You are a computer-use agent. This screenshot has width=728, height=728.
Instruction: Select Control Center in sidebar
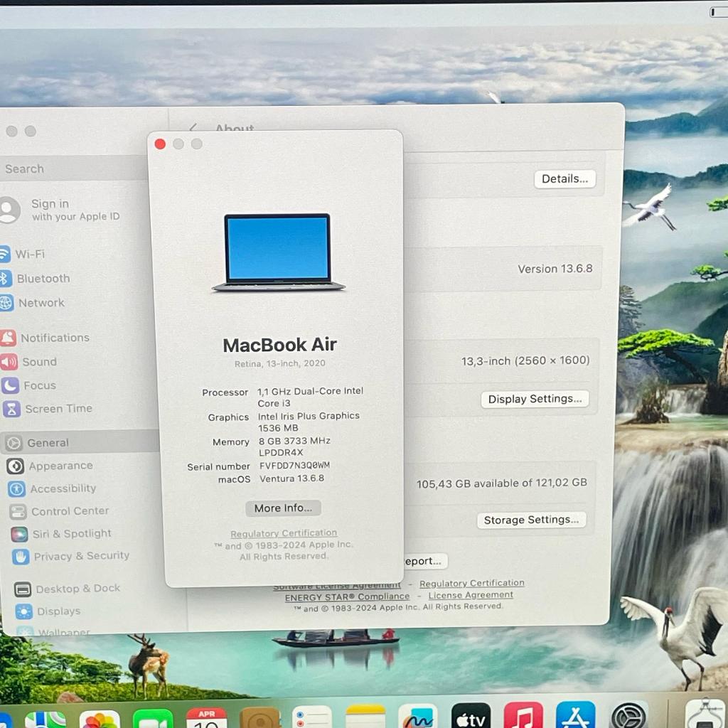click(x=70, y=511)
